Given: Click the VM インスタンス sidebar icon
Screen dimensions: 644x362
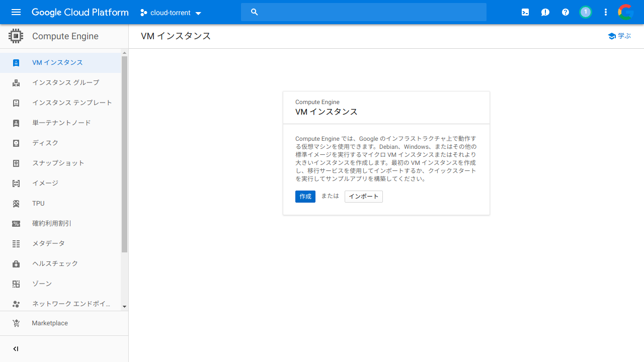Looking at the screenshot, I should click(x=16, y=63).
